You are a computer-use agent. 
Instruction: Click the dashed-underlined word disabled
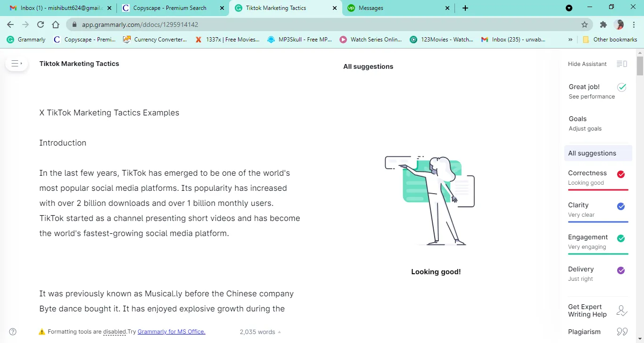point(115,332)
